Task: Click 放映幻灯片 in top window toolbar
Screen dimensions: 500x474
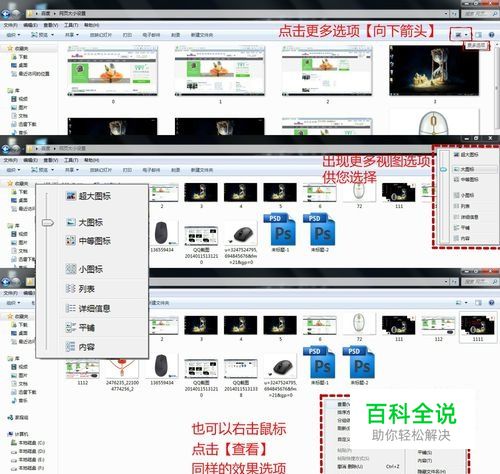Action: coord(101,35)
